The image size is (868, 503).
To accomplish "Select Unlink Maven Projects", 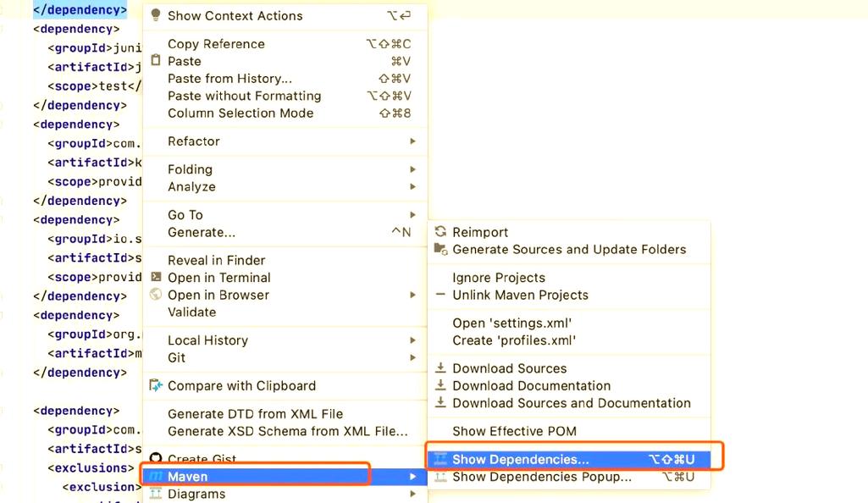I will point(520,295).
